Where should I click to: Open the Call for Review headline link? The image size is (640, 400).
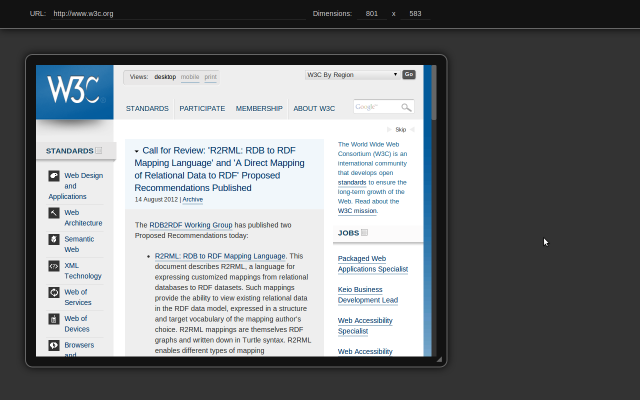tap(220, 169)
